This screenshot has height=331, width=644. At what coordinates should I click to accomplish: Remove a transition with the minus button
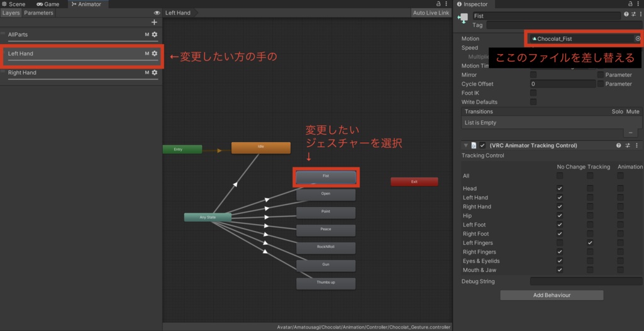[x=630, y=133]
